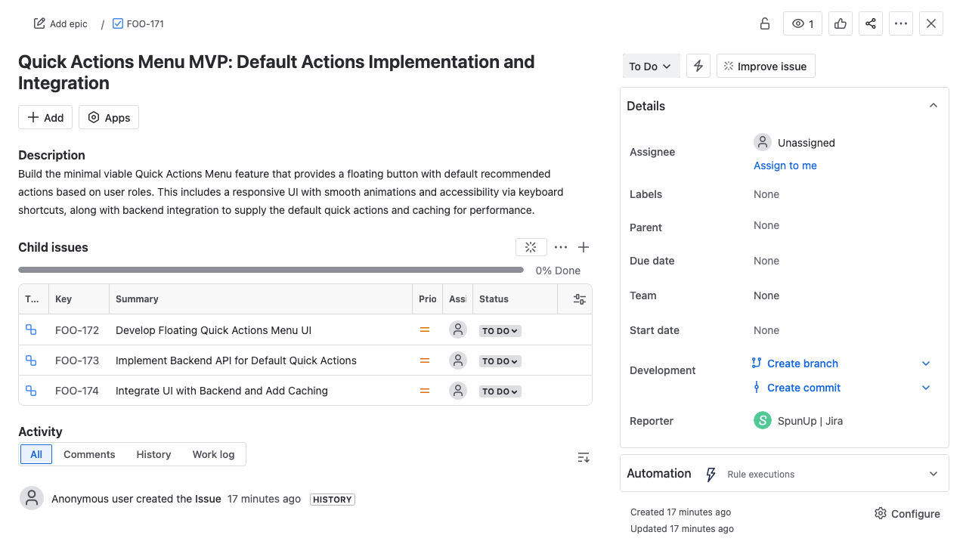Click the Add epic pencil link
Viewport: 966px width, 560px height.
click(x=60, y=23)
